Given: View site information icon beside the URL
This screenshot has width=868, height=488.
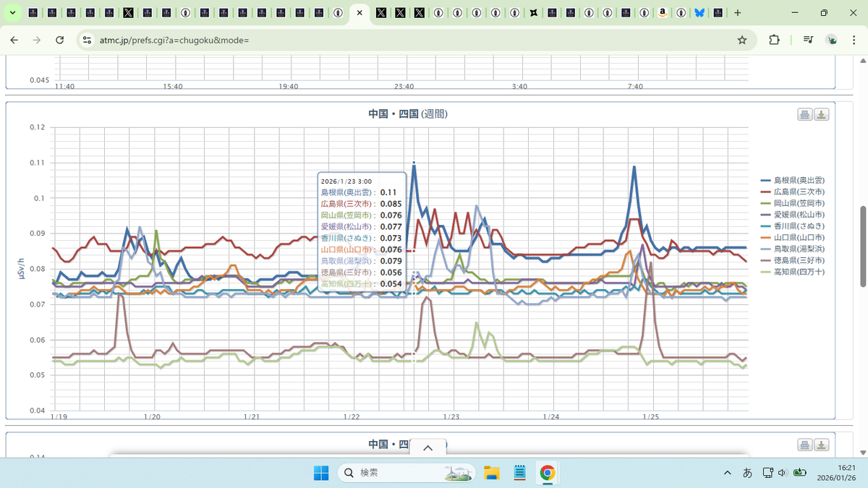Looking at the screenshot, I should click(x=87, y=40).
